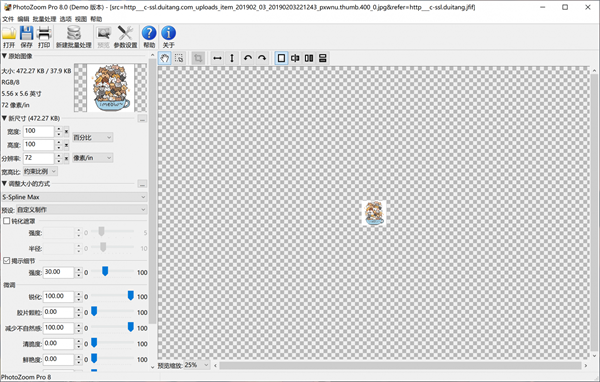Click the 打开 (Open) folder icon

coord(9,33)
